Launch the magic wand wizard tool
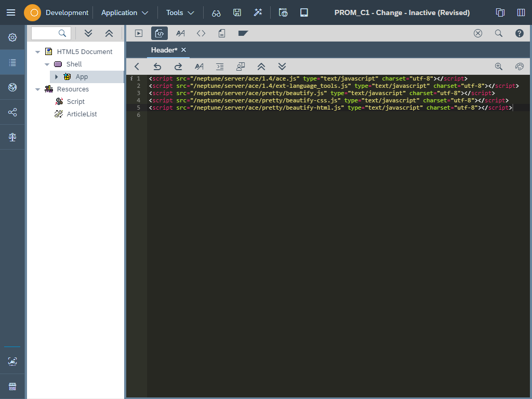The width and height of the screenshot is (532, 399). pyautogui.click(x=258, y=12)
